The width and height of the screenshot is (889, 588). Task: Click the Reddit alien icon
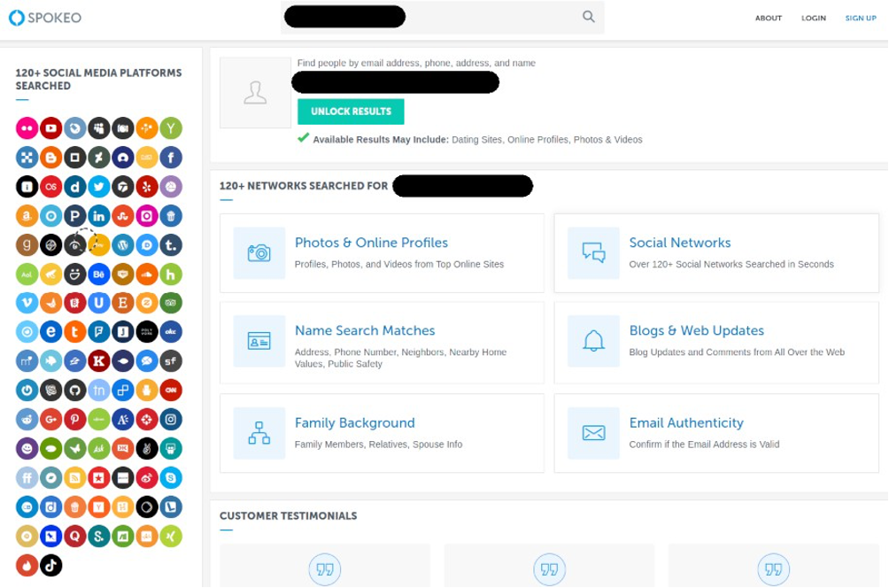(x=27, y=420)
